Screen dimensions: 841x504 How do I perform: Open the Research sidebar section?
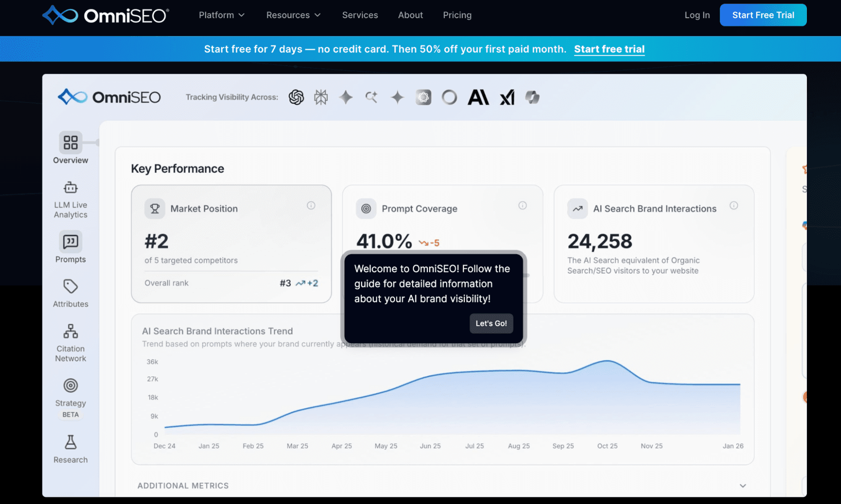tap(71, 449)
